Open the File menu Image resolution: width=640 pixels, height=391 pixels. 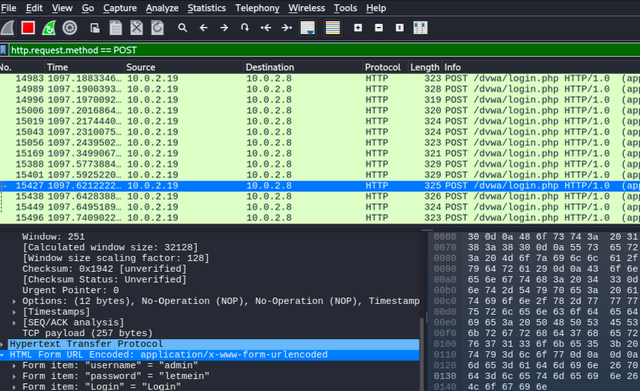pyautogui.click(x=9, y=8)
